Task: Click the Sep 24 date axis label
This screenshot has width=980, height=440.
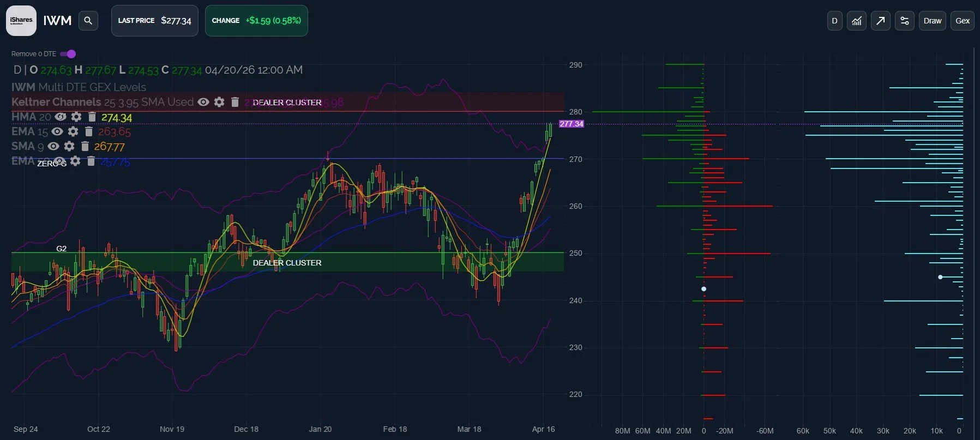Action: tap(26, 429)
